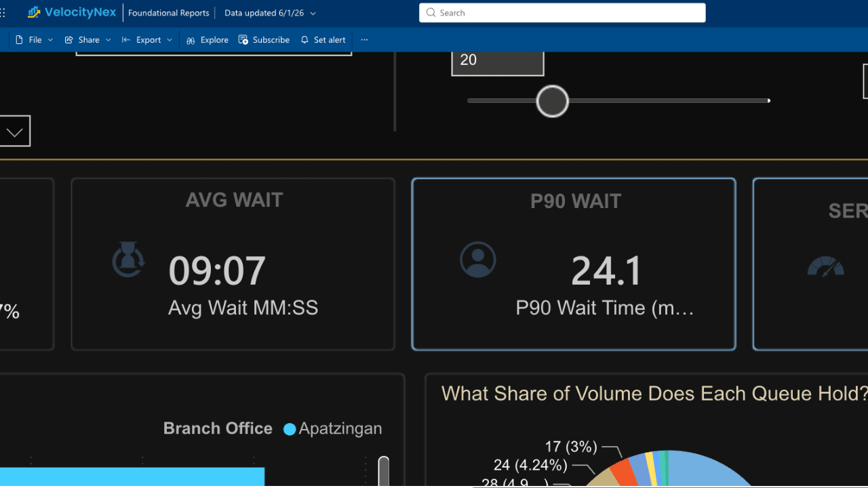Viewport: 868px width, 488px height.
Task: Click the VelocityNex logo
Action: point(72,12)
